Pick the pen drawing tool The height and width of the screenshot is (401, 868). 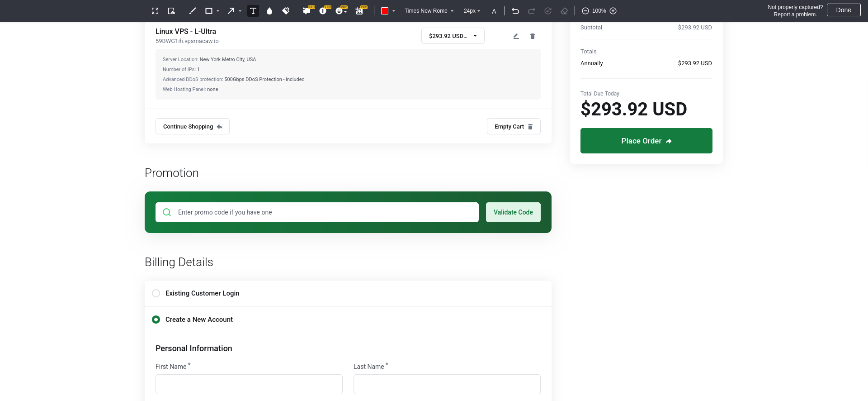[x=193, y=11]
